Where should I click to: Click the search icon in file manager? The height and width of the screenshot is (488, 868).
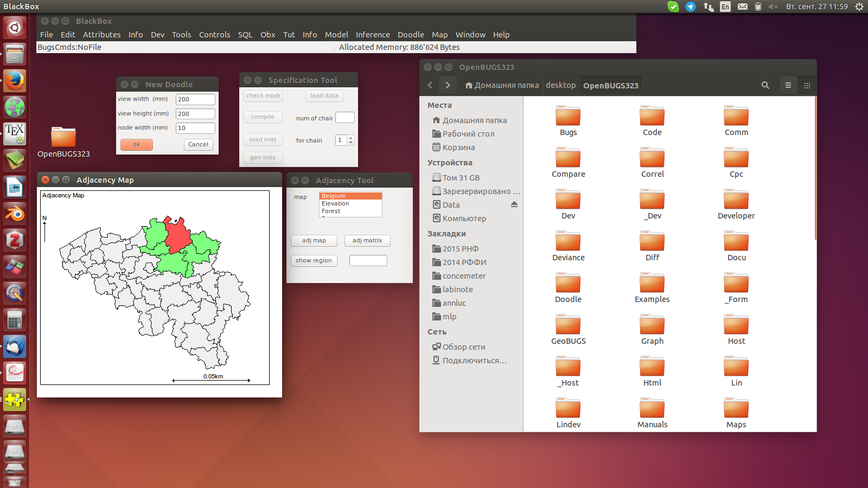[x=765, y=85]
